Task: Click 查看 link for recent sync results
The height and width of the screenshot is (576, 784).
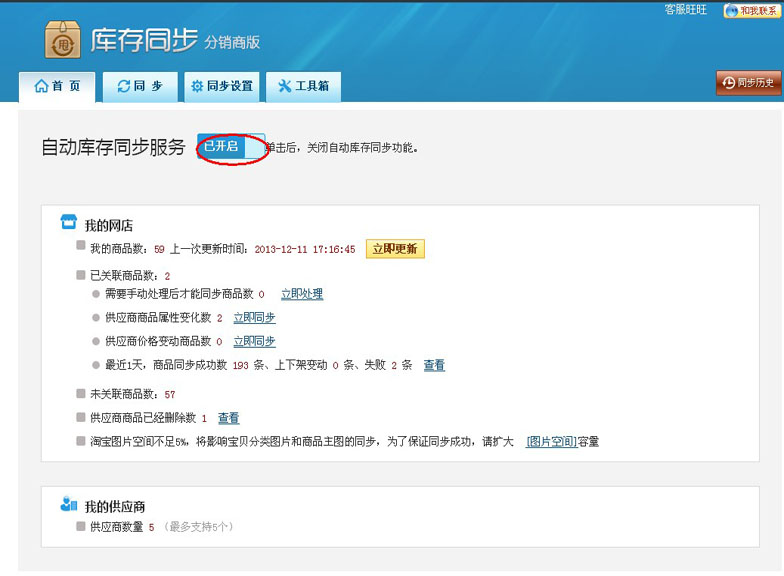Action: tap(434, 366)
